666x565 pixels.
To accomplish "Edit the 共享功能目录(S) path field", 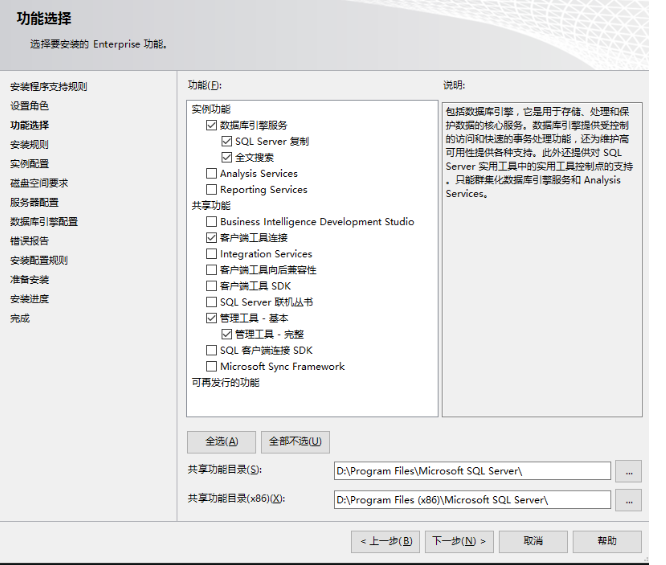I will point(472,471).
